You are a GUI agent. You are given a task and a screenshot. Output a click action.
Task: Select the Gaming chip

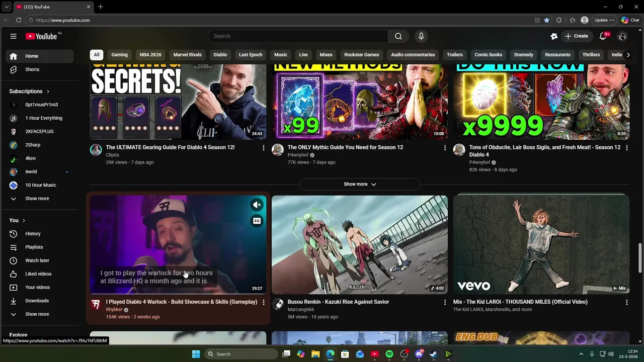(x=119, y=55)
